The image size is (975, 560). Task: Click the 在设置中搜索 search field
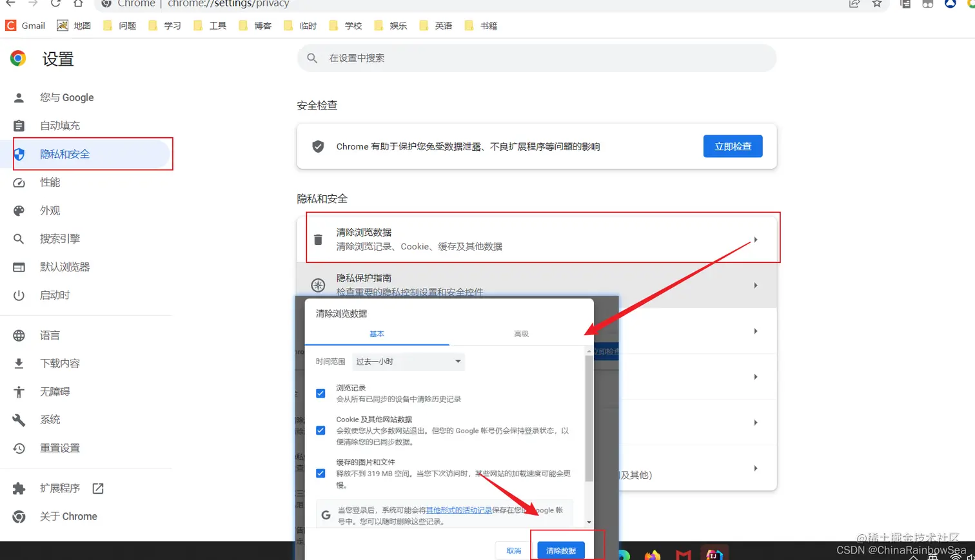tap(536, 57)
